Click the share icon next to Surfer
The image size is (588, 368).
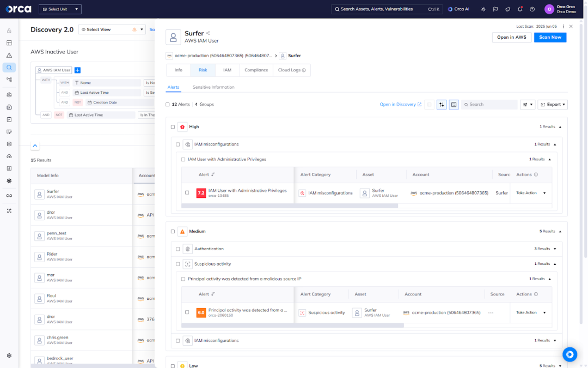208,33
